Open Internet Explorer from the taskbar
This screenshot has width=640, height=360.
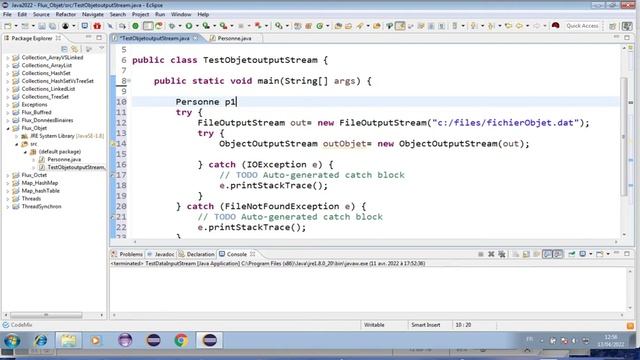coord(40,340)
